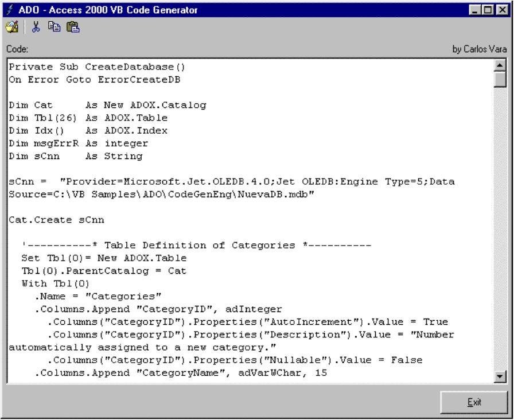
Task: Click the vertical scrollbar thumb
Action: coord(500,79)
